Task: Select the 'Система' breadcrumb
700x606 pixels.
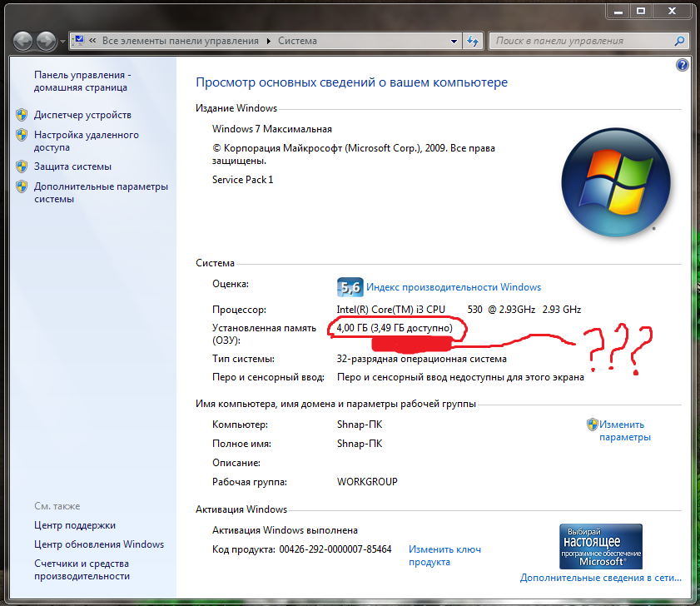Action: point(297,41)
